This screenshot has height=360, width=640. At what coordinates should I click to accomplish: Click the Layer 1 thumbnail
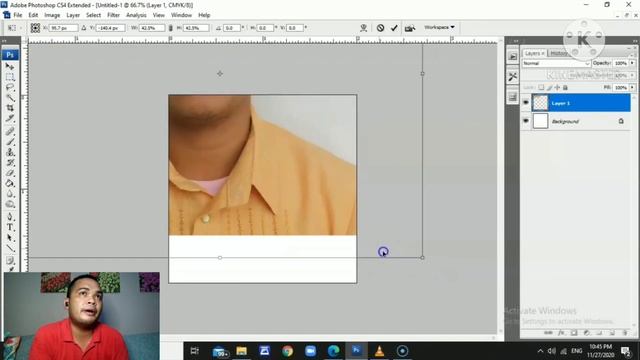coord(540,103)
